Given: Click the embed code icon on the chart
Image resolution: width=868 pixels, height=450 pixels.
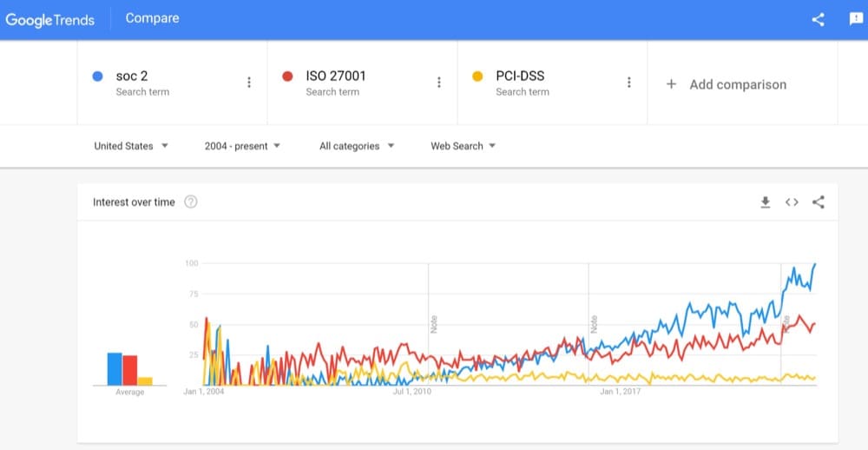Looking at the screenshot, I should click(792, 202).
